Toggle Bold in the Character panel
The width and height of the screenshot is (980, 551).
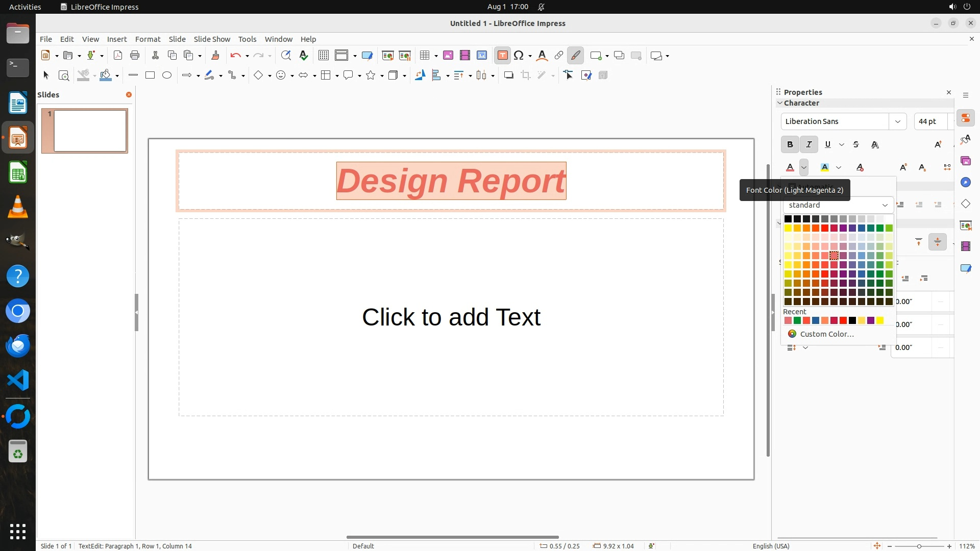(x=790, y=145)
